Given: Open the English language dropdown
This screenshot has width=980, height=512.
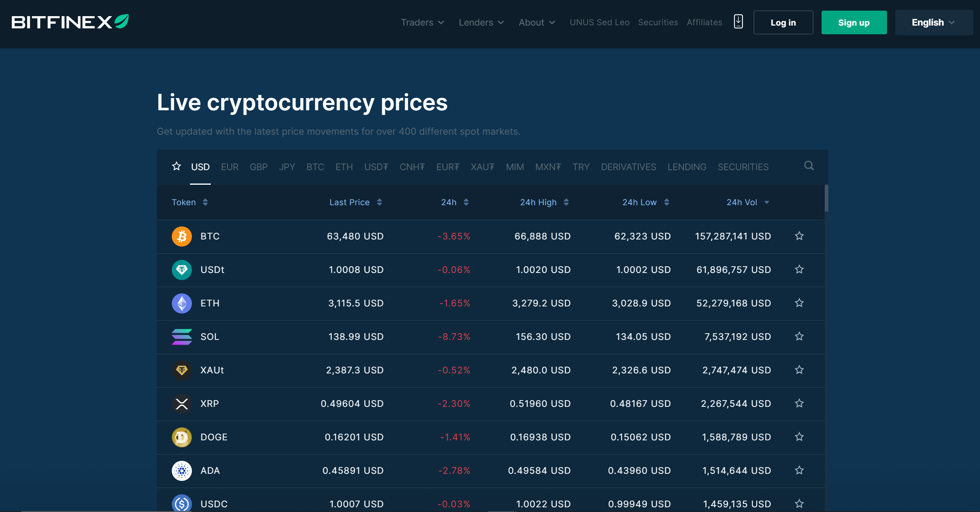Looking at the screenshot, I should point(934,22).
